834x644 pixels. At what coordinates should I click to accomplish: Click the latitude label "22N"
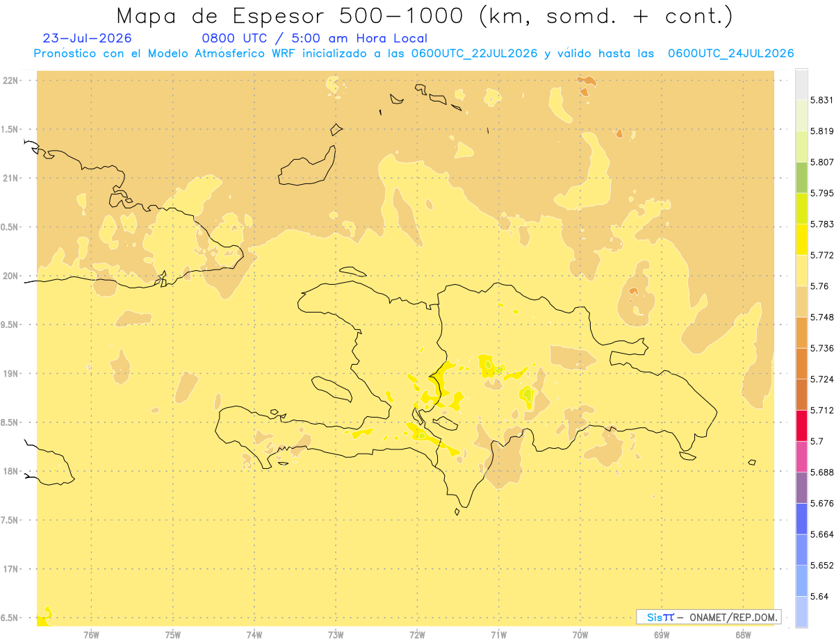(10, 81)
